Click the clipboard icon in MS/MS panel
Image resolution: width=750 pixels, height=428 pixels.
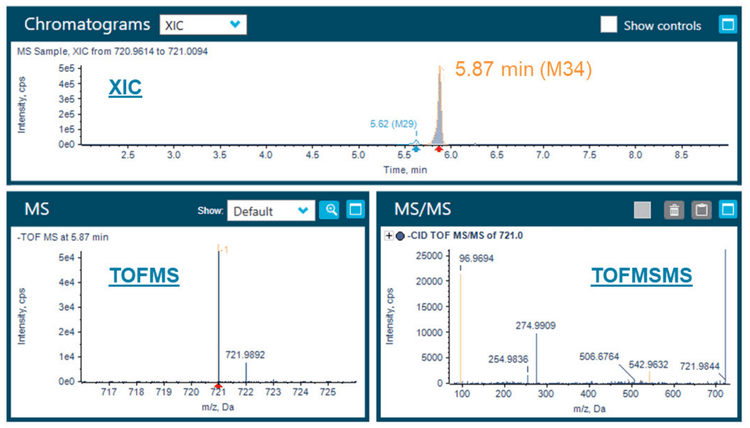click(x=701, y=210)
